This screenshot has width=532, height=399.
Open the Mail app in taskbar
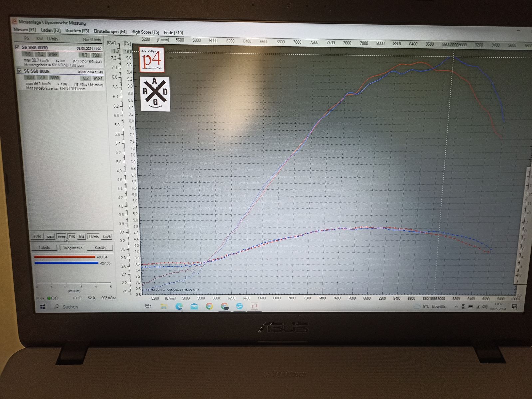pos(194,306)
